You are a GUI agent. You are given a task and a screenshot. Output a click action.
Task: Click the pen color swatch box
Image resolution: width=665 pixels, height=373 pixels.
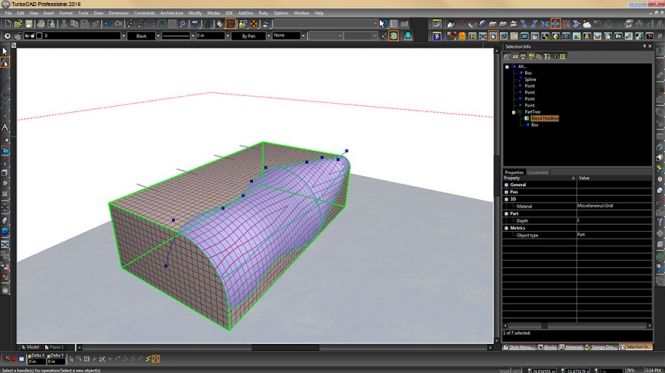click(39, 36)
